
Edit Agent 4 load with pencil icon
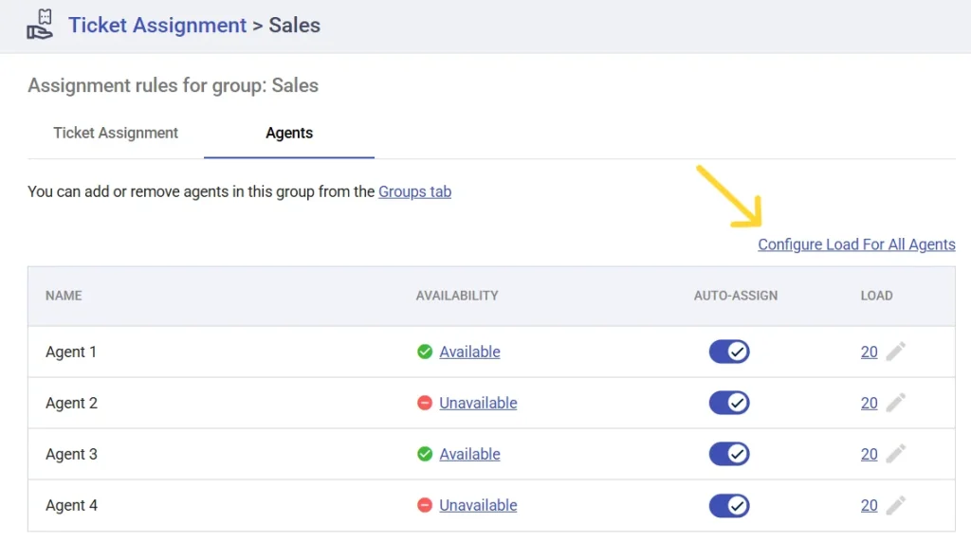pyautogui.click(x=895, y=505)
